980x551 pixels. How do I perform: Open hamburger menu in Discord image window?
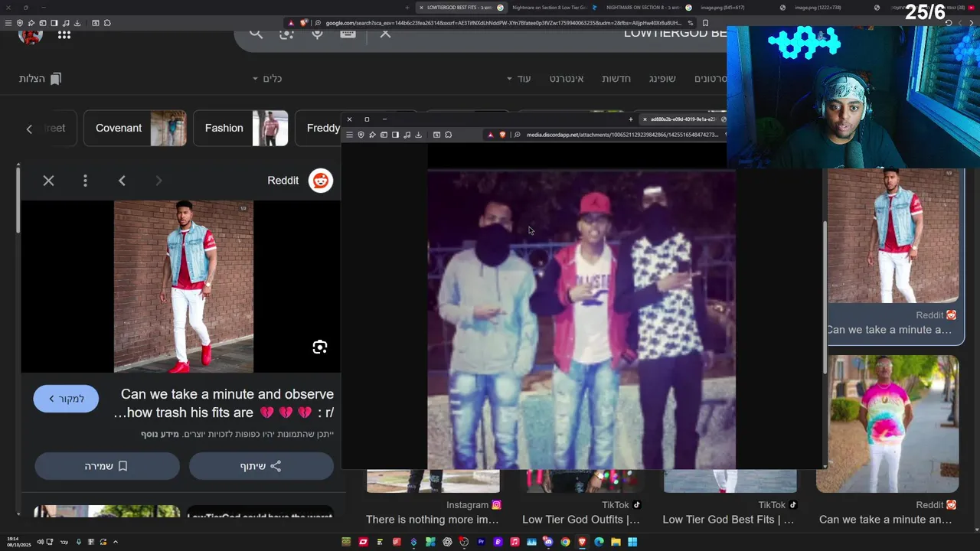(x=349, y=135)
